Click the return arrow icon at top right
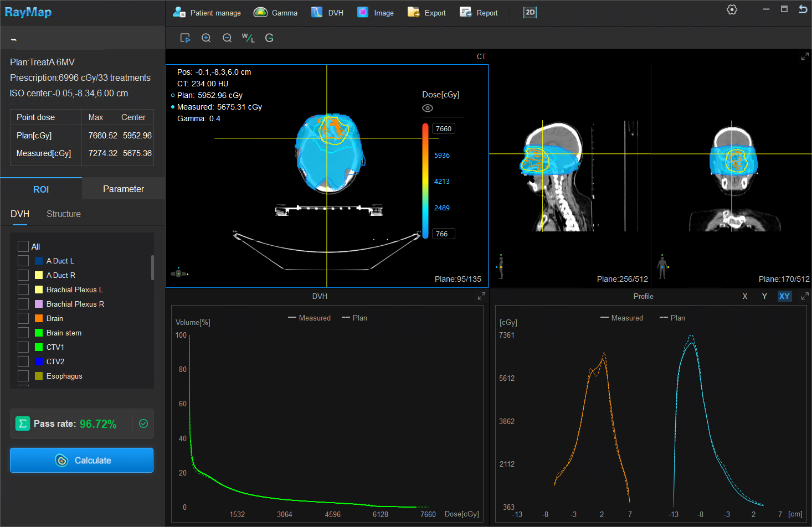This screenshot has height=527, width=812. point(803,9)
